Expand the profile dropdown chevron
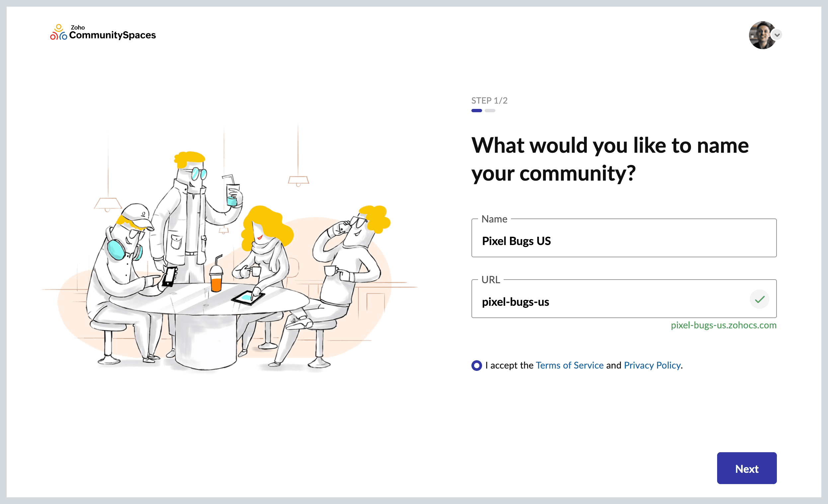Screen dimensions: 828x504 (x=777, y=35)
